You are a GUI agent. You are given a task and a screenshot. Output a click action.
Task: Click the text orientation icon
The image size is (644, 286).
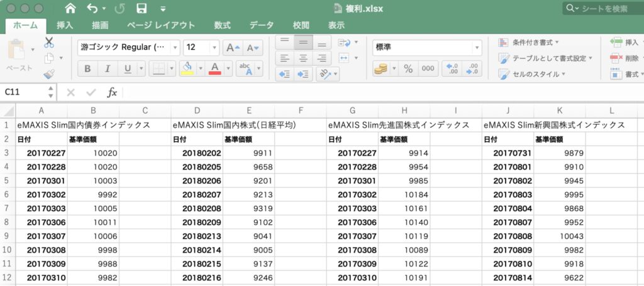tap(325, 74)
